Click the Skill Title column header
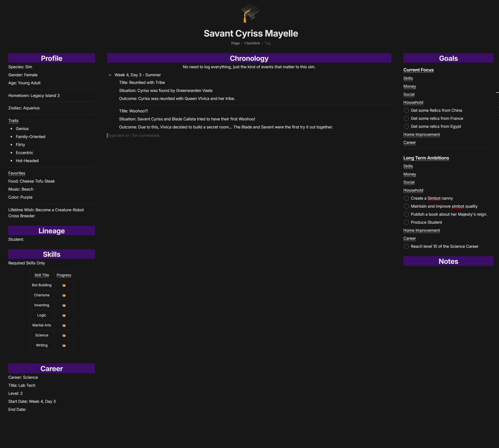 [x=42, y=275]
